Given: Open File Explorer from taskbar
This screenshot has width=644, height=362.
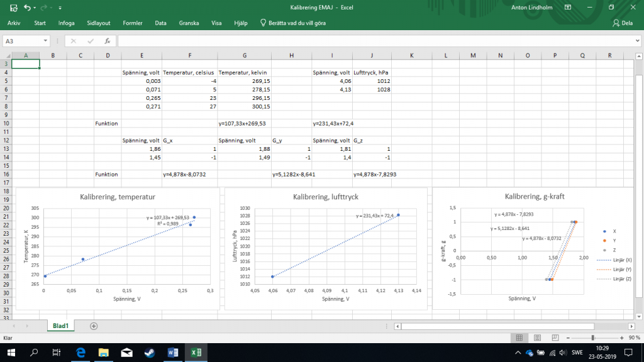Looking at the screenshot, I should pyautogui.click(x=104, y=353).
